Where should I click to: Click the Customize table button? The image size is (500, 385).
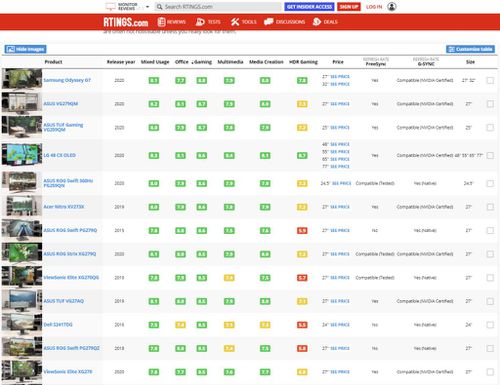[470, 49]
